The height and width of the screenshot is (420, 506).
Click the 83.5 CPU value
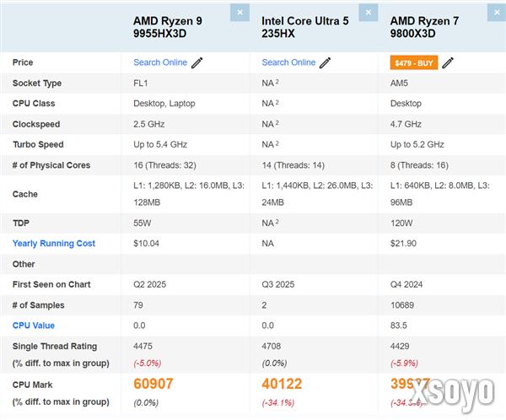tap(399, 326)
